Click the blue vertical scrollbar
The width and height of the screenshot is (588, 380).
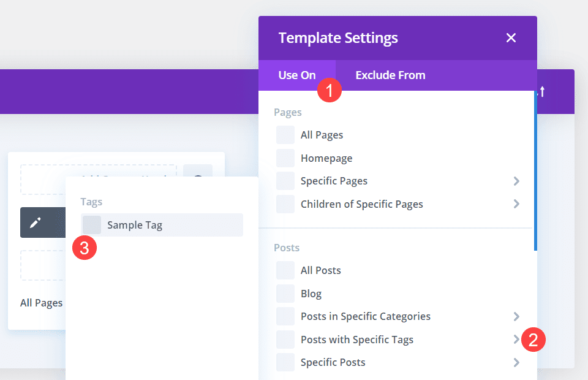pyautogui.click(x=535, y=172)
